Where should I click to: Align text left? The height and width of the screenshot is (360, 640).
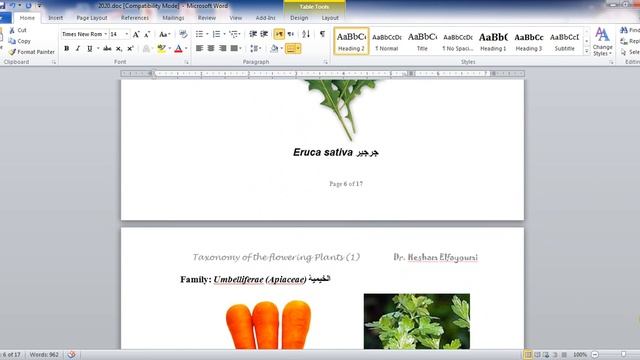199,49
